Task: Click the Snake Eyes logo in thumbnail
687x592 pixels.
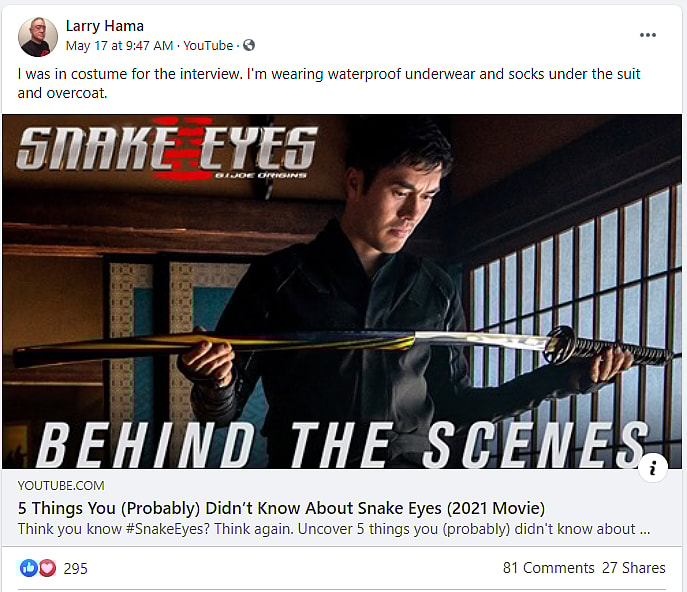Action: (x=166, y=150)
